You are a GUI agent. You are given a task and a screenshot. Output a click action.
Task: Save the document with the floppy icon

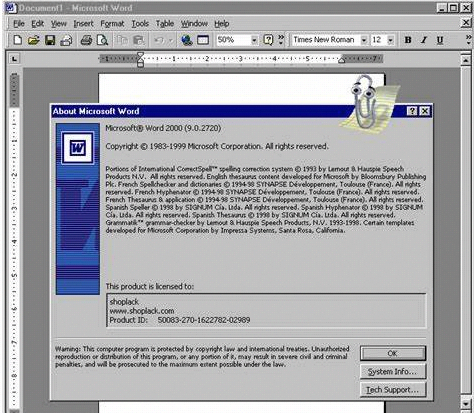(50, 40)
